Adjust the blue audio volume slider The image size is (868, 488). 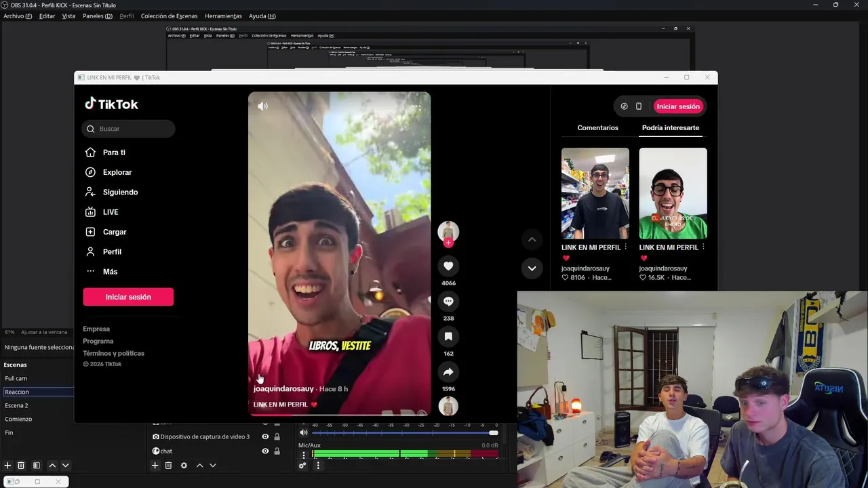pyautogui.click(x=404, y=432)
